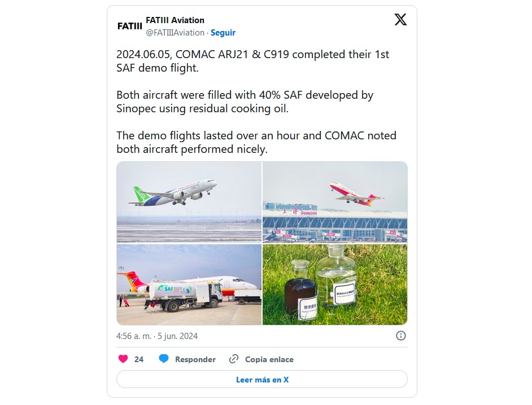532x405 pixels.
Task: Like the tweet with heart icon
Action: coord(123,359)
